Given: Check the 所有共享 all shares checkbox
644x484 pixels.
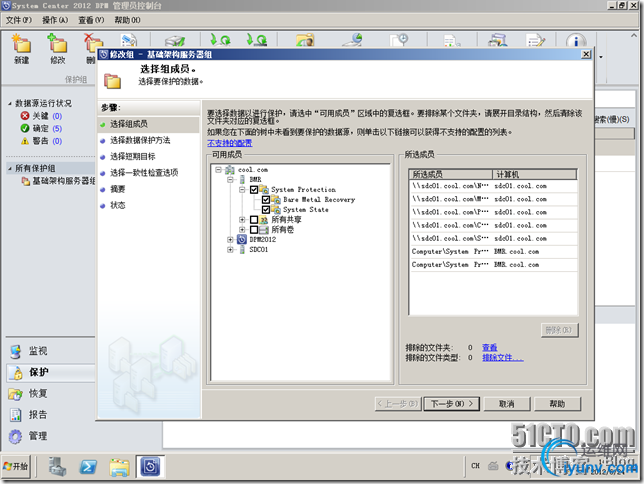Looking at the screenshot, I should [254, 220].
